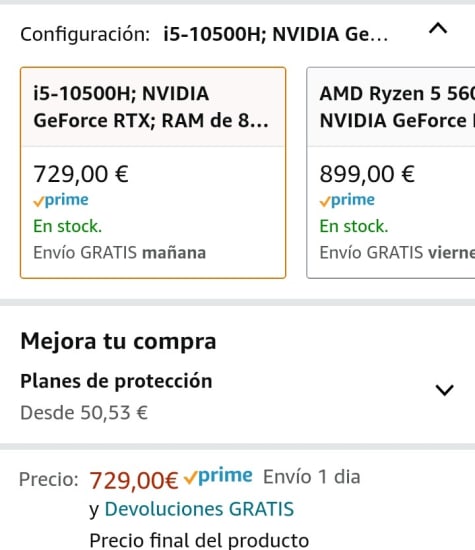The width and height of the screenshot is (475, 550).
Task: Click the Mejora tu compra heading
Action: [118, 341]
